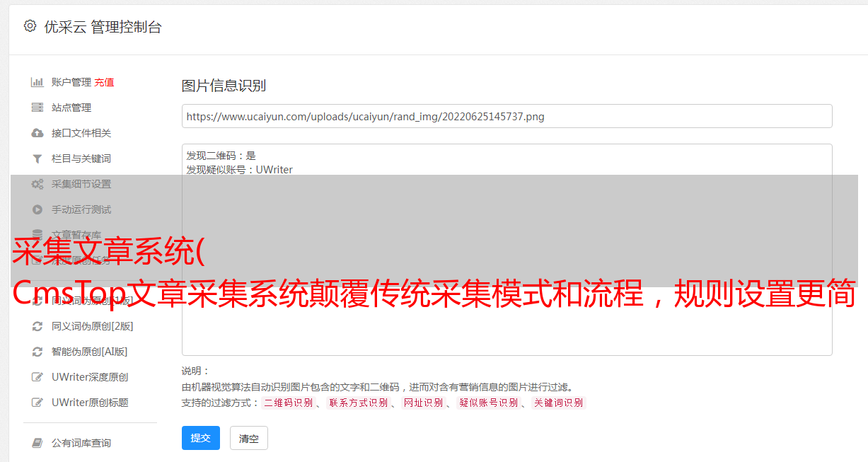868x462 pixels.
Task: Open 站点管理 in sidebar
Action: click(71, 108)
